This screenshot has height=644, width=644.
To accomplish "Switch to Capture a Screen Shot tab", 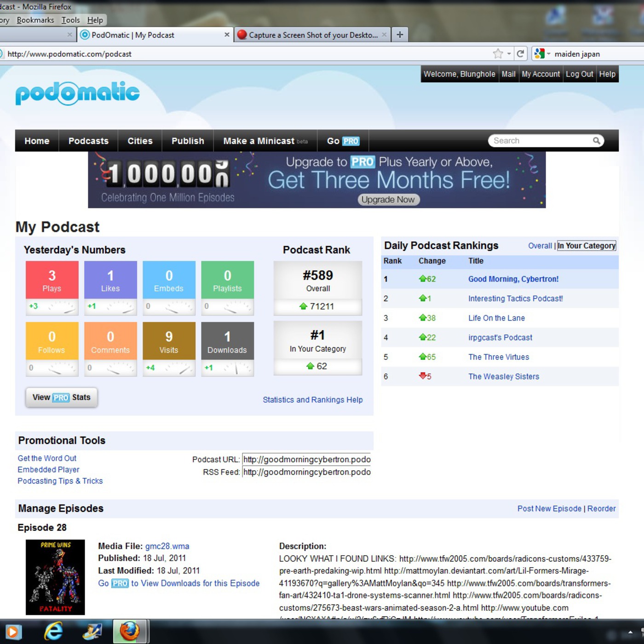I will 313,34.
